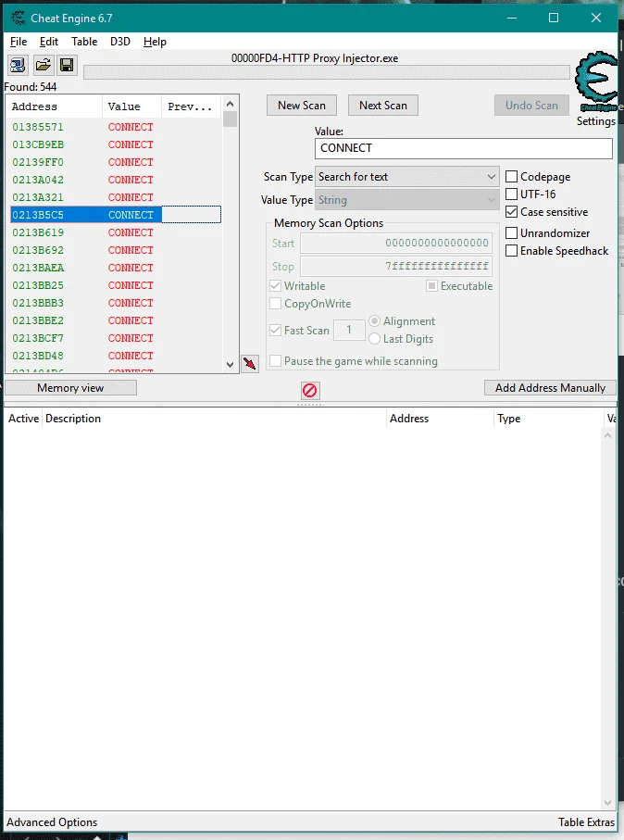Click Add Address Manually button

pyautogui.click(x=550, y=388)
